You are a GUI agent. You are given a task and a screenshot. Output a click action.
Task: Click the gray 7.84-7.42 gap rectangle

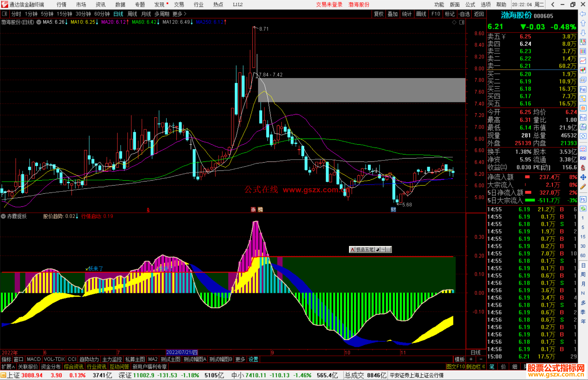(362, 90)
